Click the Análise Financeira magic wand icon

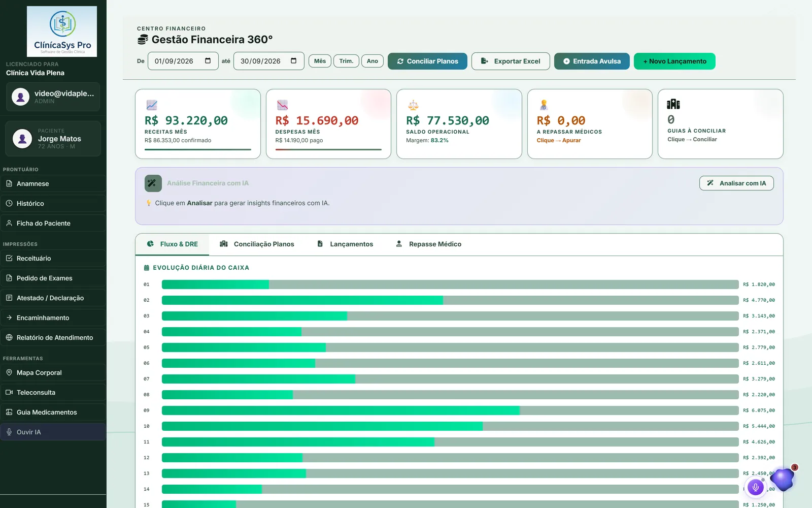[x=153, y=183]
